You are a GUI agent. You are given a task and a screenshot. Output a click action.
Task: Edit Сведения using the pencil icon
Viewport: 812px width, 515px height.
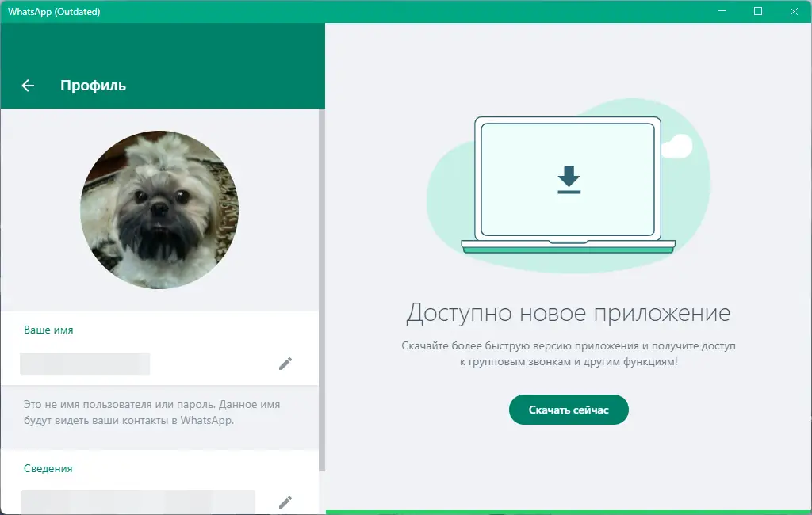285,502
